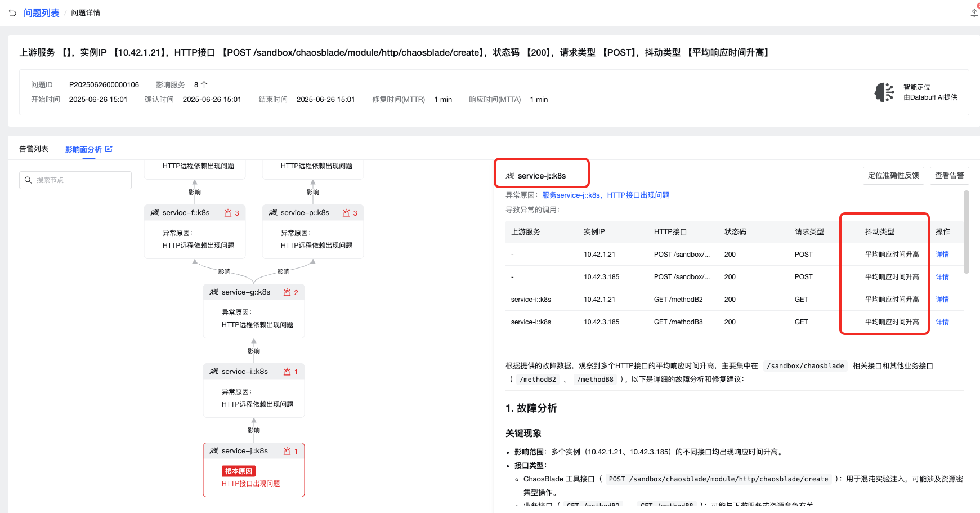The image size is (980, 513).
Task: Click the 查看告警 button
Action: click(x=949, y=176)
